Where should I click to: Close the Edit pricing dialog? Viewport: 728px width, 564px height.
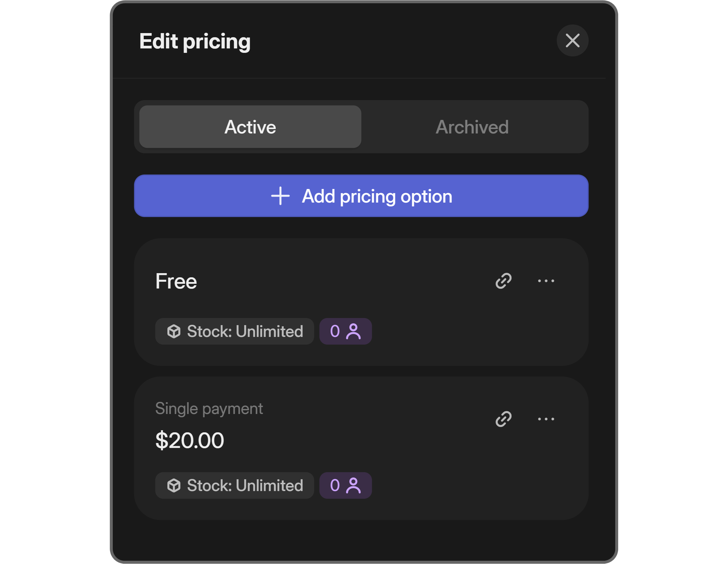tap(572, 41)
